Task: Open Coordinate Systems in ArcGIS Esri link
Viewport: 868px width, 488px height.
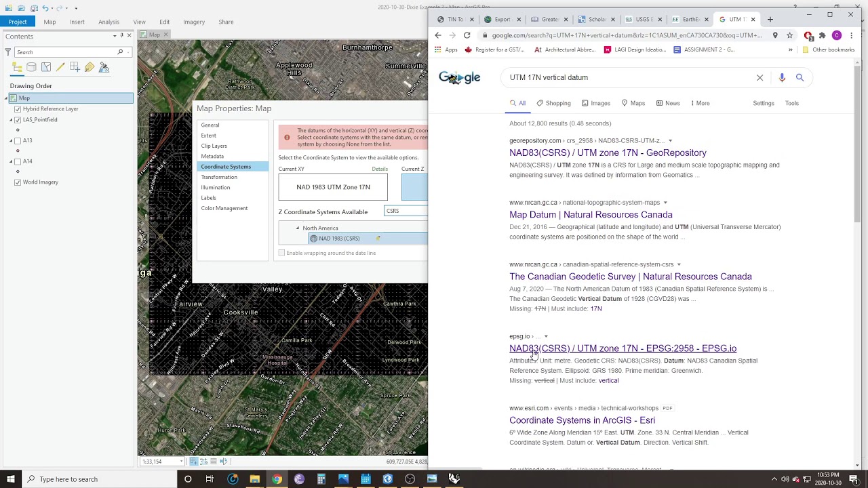Action: point(582,420)
